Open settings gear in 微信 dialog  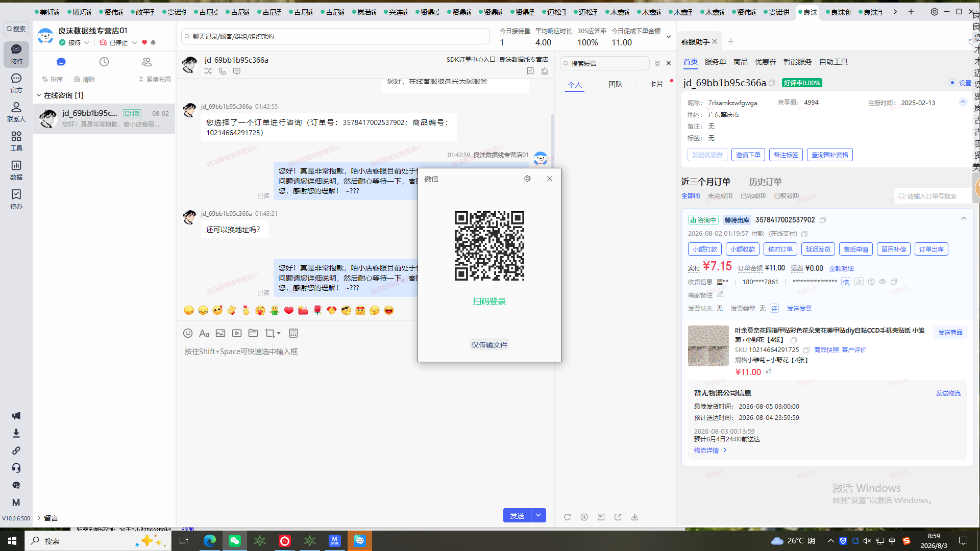pyautogui.click(x=527, y=179)
